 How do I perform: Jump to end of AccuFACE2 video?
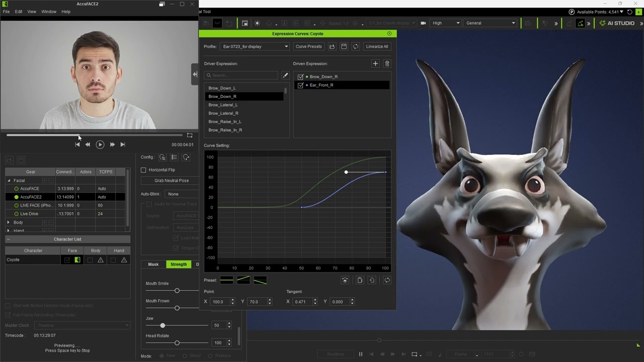tap(122, 144)
